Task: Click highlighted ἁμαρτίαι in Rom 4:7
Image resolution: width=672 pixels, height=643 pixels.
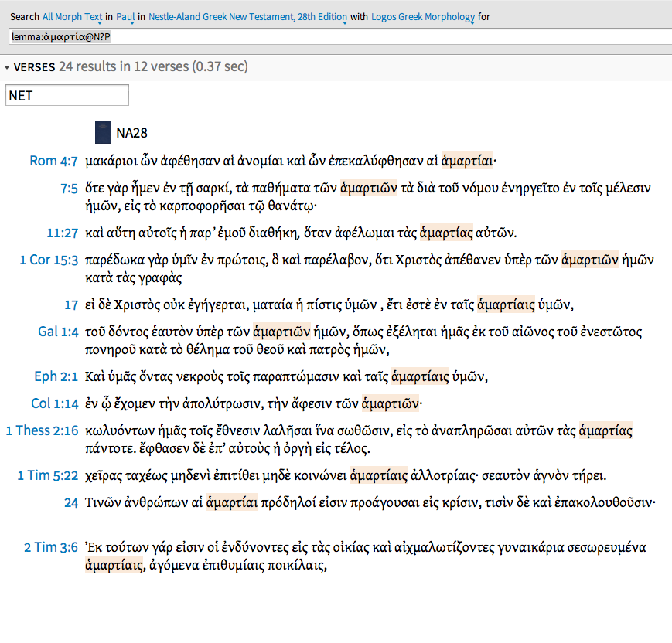Action: (467, 161)
